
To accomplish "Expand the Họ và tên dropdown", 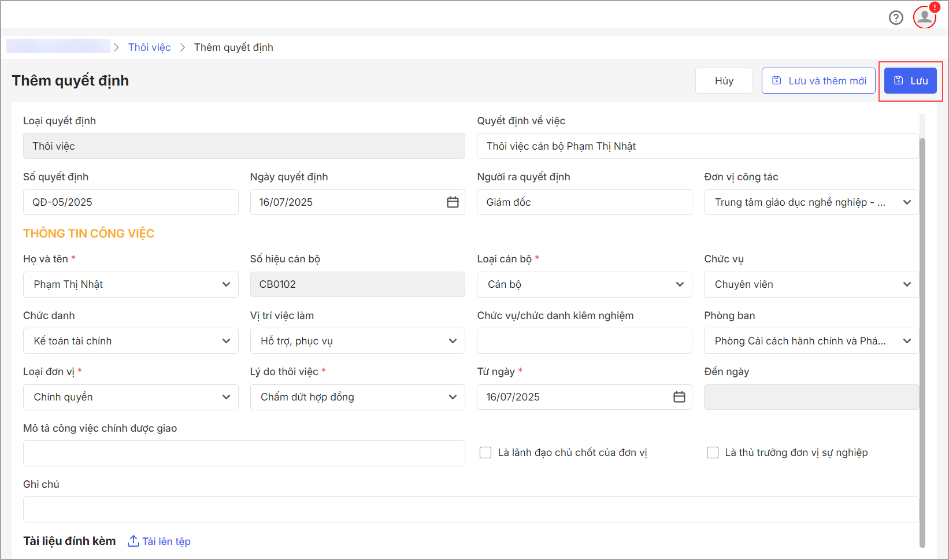I will pyautogui.click(x=226, y=284).
